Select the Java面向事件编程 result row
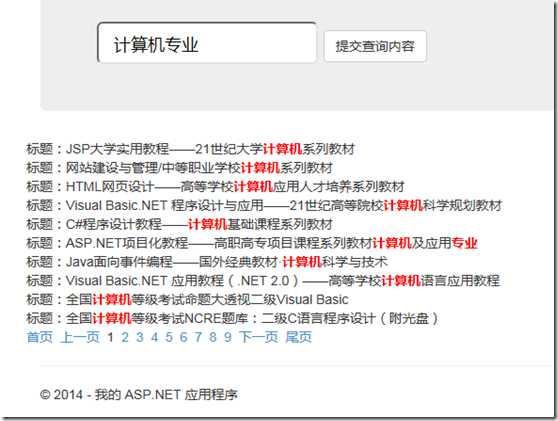Image resolution: width=558 pixels, height=421 pixels. pos(207,262)
